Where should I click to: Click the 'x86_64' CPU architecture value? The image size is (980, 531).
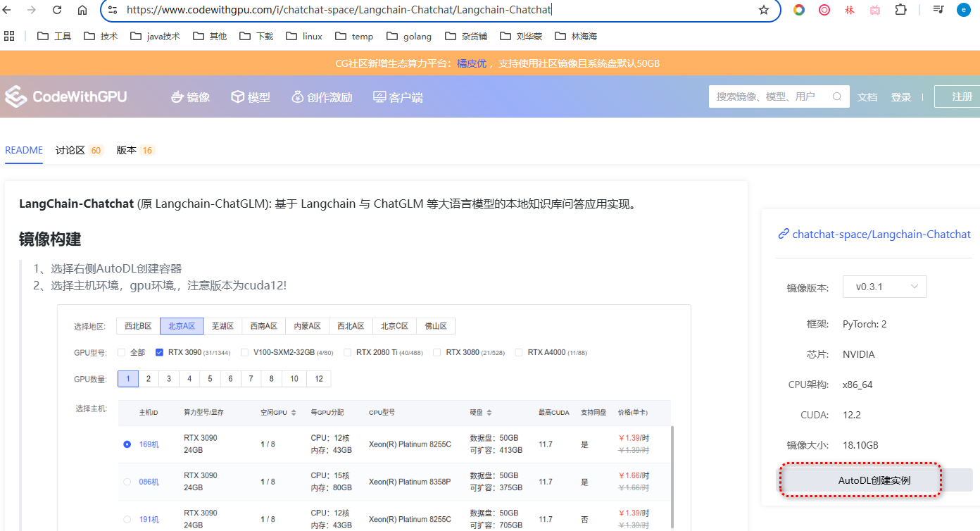click(x=857, y=385)
